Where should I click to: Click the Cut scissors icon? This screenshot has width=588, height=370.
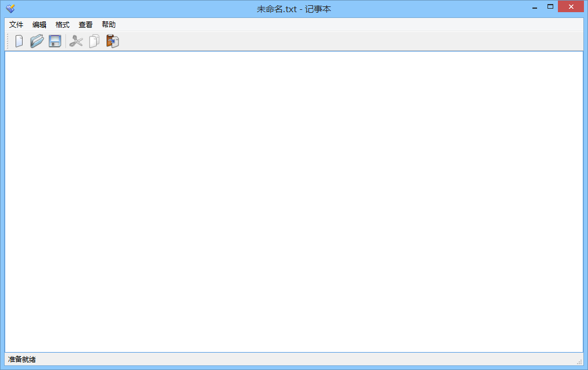point(76,41)
